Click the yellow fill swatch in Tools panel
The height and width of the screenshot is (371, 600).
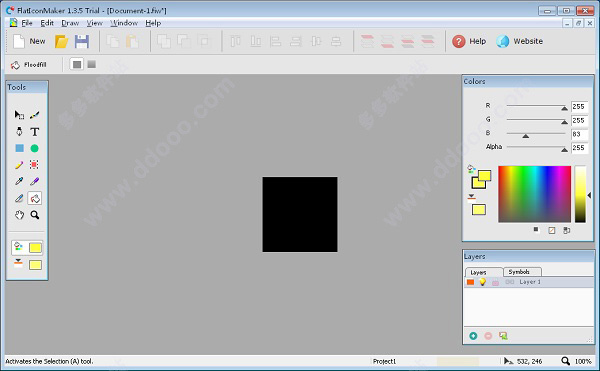click(35, 247)
